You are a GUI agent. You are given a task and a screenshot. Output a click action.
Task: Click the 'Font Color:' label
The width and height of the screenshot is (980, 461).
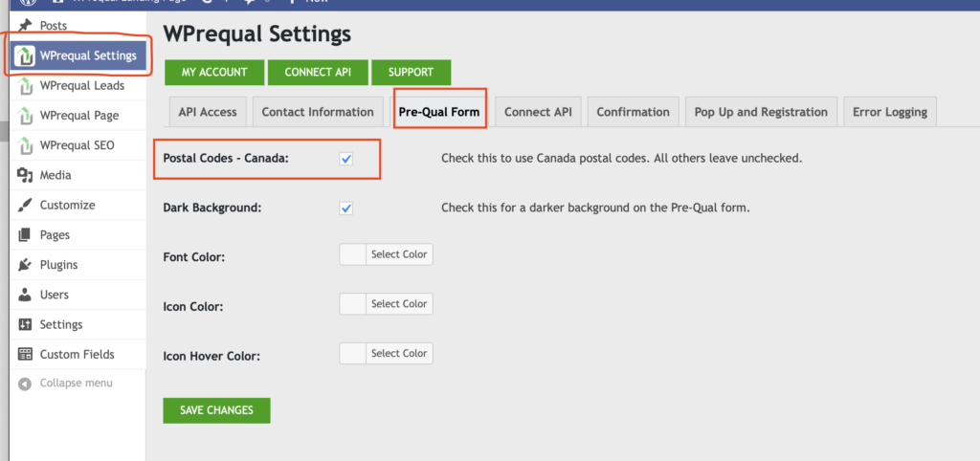coord(193,257)
